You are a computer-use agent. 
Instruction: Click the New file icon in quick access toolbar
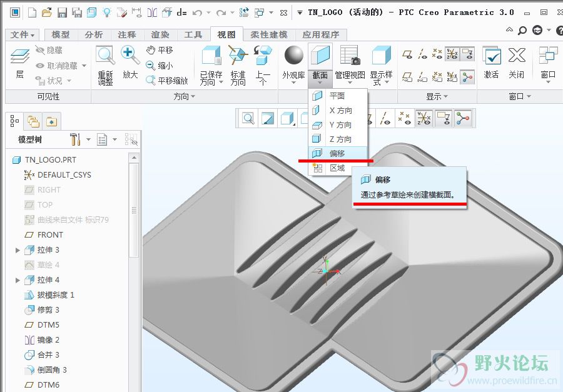click(x=33, y=13)
